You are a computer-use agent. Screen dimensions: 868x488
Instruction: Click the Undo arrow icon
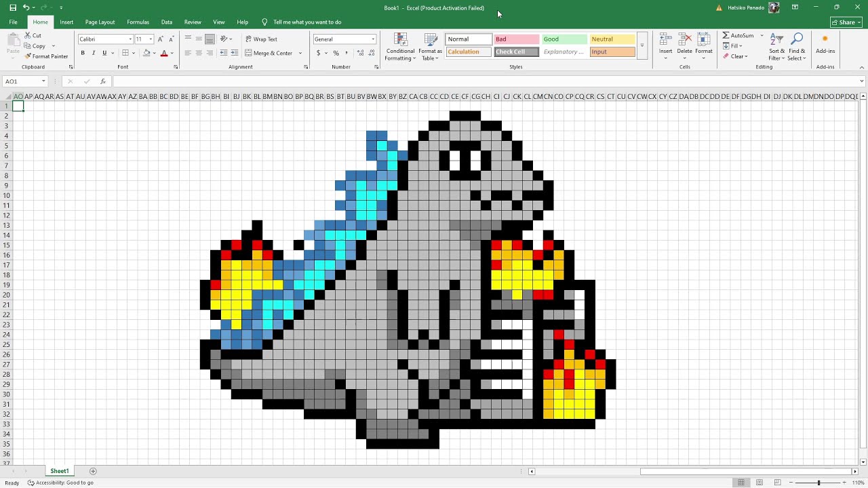click(x=26, y=7)
